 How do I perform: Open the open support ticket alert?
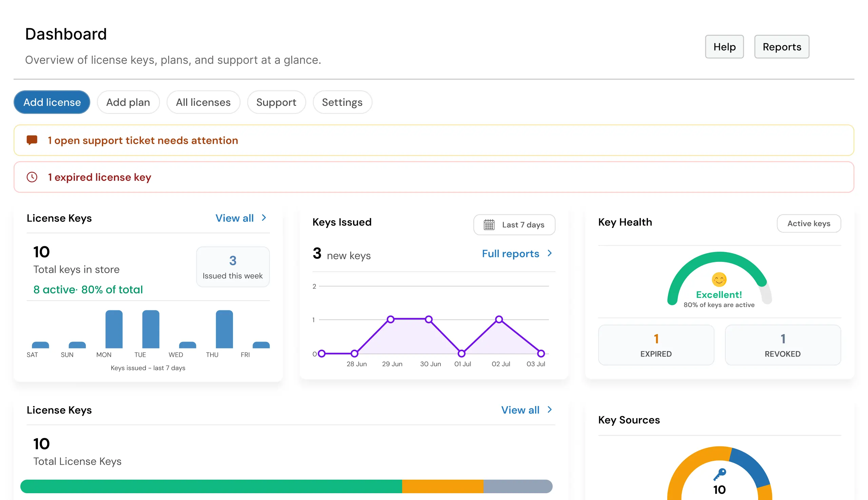(x=433, y=140)
